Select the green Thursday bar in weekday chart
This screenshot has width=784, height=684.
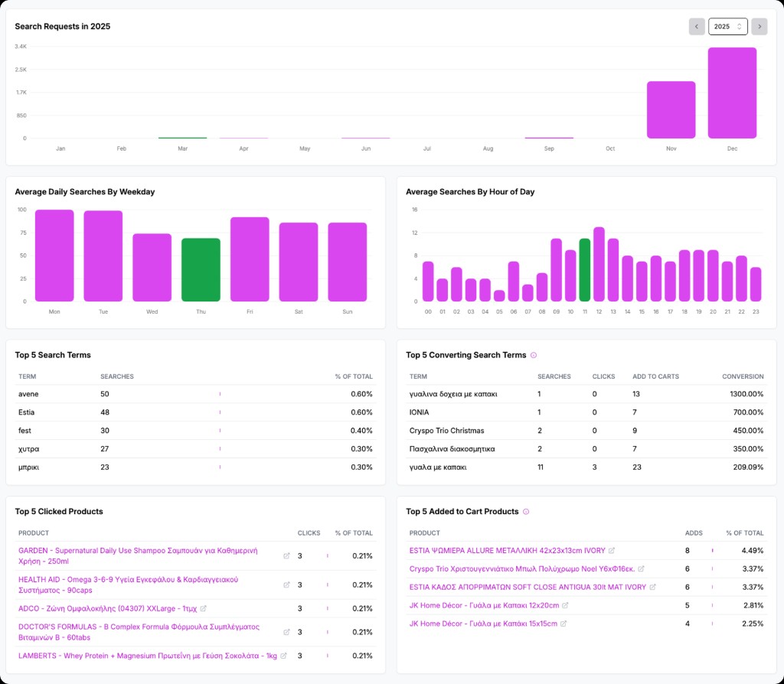tap(201, 269)
